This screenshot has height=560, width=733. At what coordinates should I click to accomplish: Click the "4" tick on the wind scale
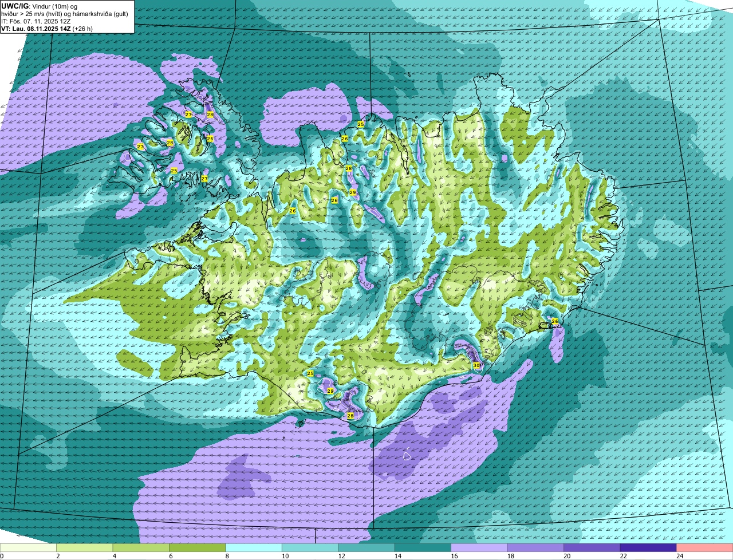tap(114, 556)
